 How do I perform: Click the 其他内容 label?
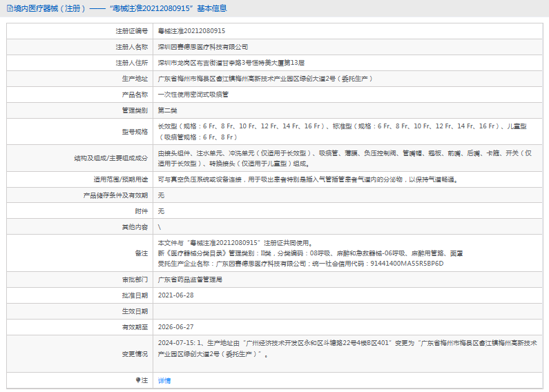[135, 227]
